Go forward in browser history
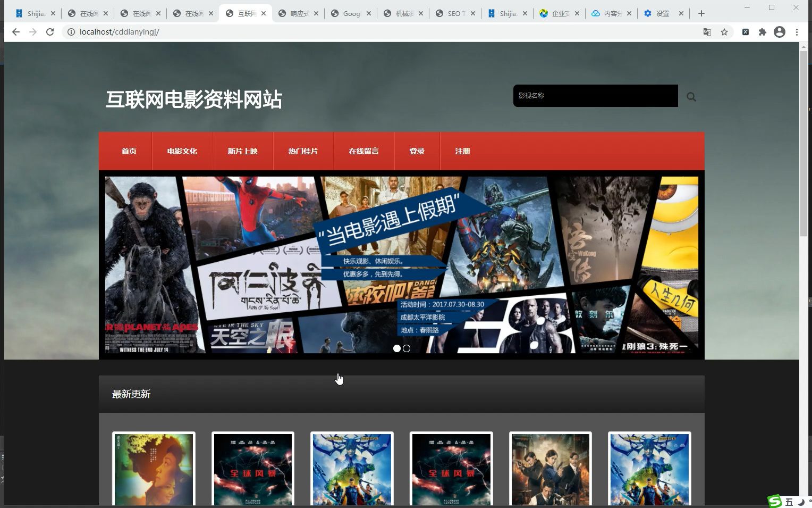 click(x=33, y=32)
